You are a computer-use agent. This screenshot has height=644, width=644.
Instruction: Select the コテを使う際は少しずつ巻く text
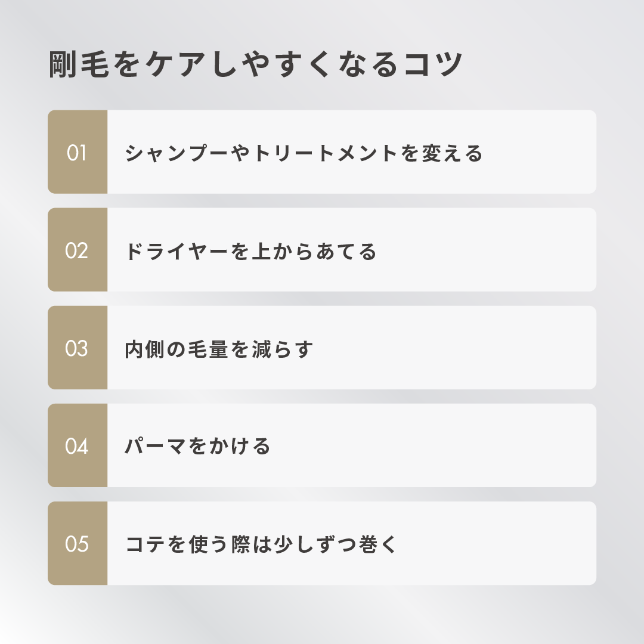tap(261, 544)
